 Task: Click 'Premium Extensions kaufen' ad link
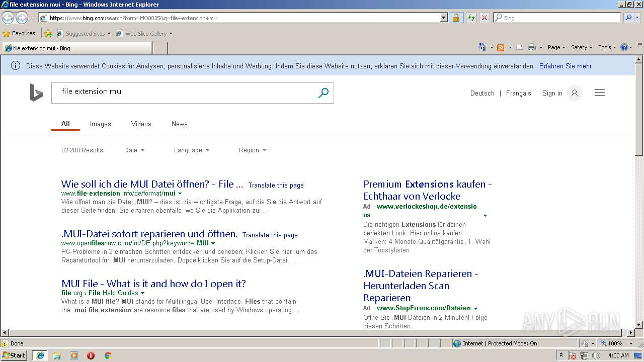point(428,190)
